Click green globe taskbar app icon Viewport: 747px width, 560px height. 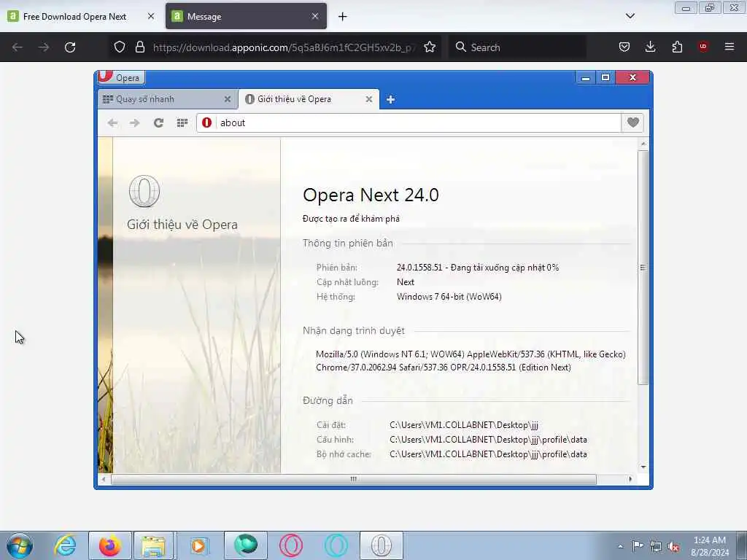(x=246, y=545)
